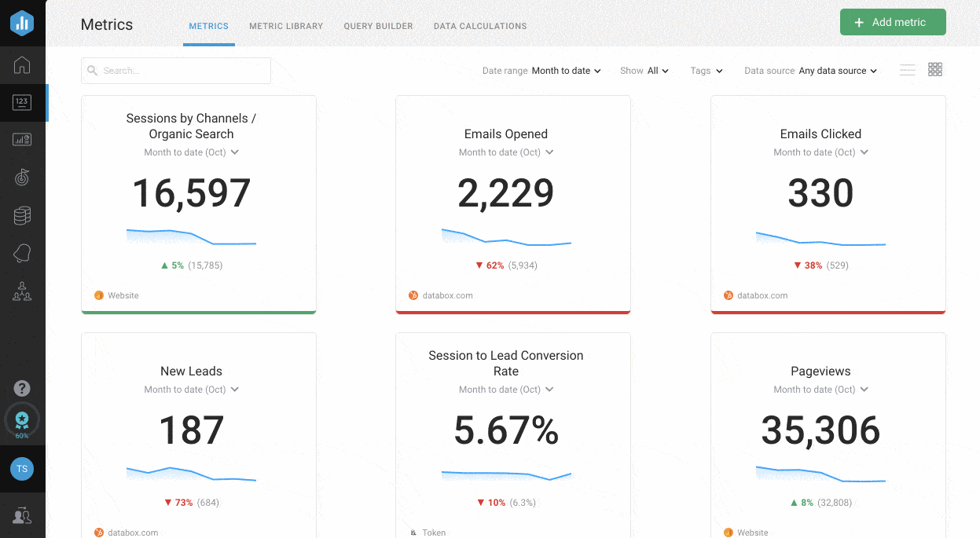Open the Alerts bell icon
The image size is (980, 538).
22,253
